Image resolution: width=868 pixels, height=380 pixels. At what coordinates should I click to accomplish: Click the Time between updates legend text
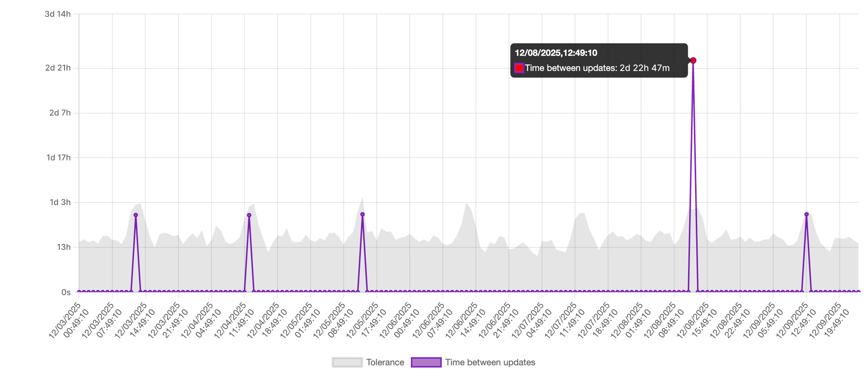tap(490, 362)
